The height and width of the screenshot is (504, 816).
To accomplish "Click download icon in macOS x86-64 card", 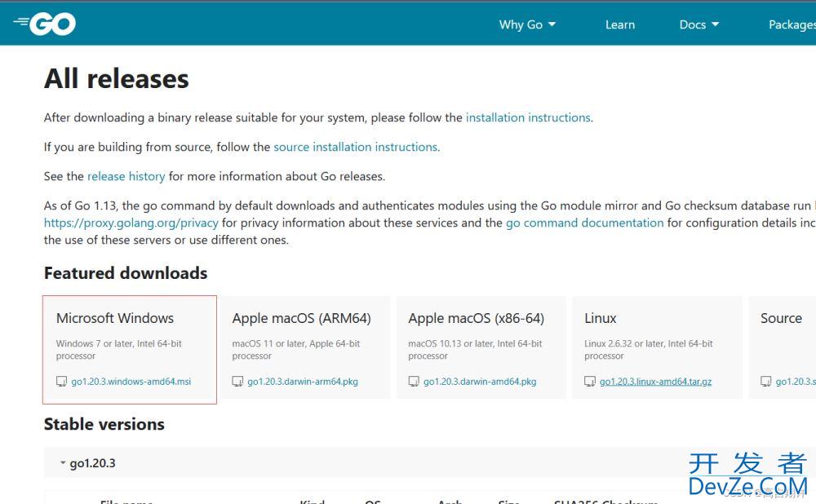I will 414,381.
